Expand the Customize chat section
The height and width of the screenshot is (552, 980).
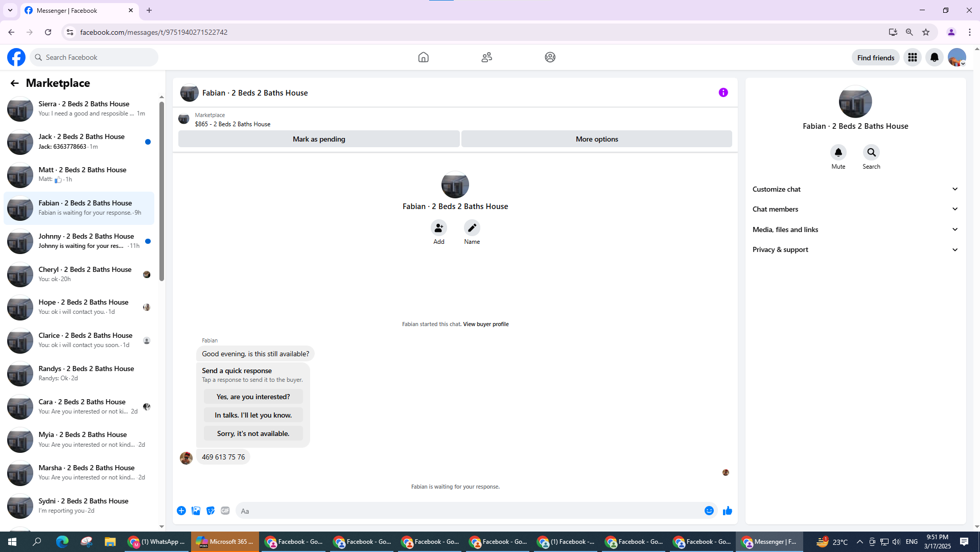[x=855, y=189]
